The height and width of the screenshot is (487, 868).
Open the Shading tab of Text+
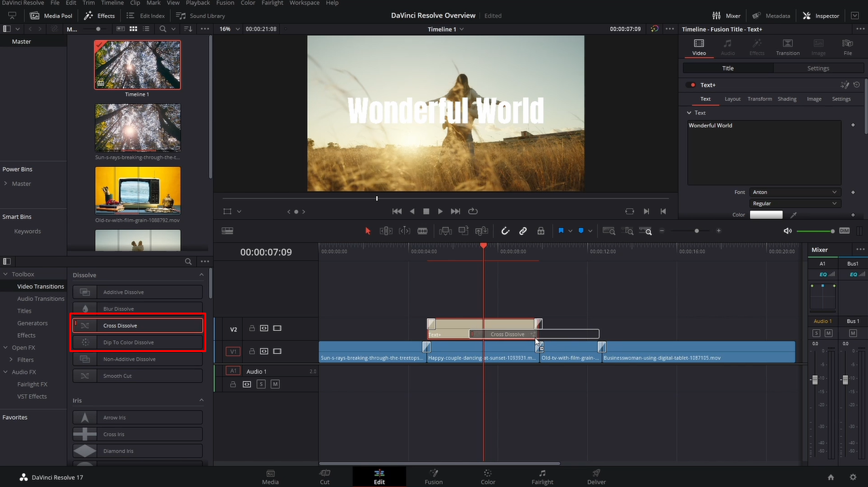(787, 99)
